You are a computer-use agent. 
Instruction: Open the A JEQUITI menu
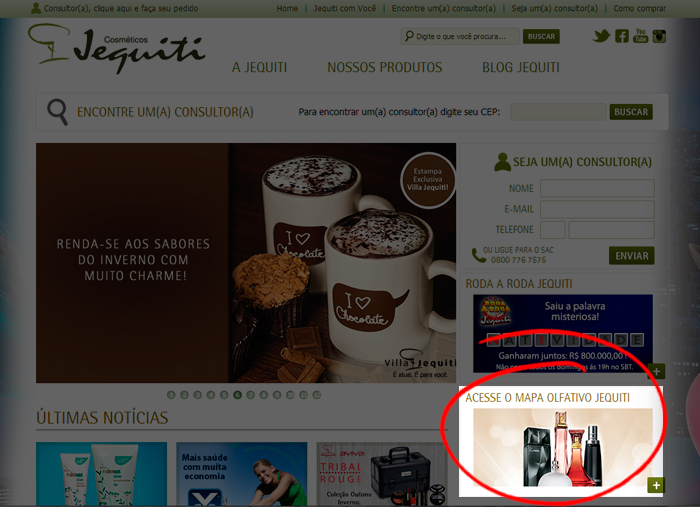coord(259,67)
